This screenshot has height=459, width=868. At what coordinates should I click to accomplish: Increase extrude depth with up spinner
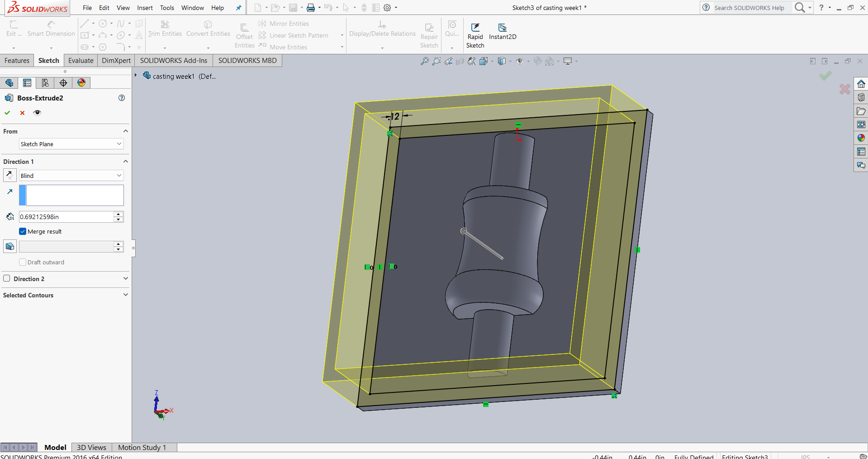(119, 214)
